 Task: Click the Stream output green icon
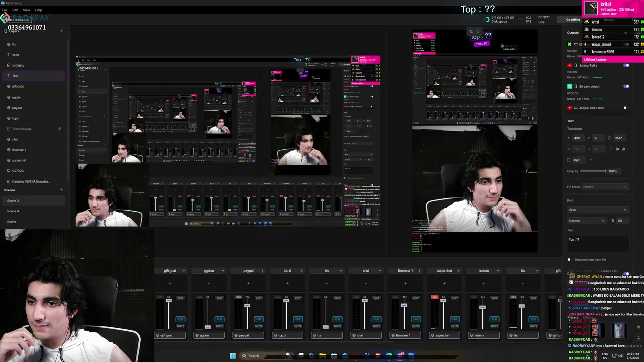(569, 86)
